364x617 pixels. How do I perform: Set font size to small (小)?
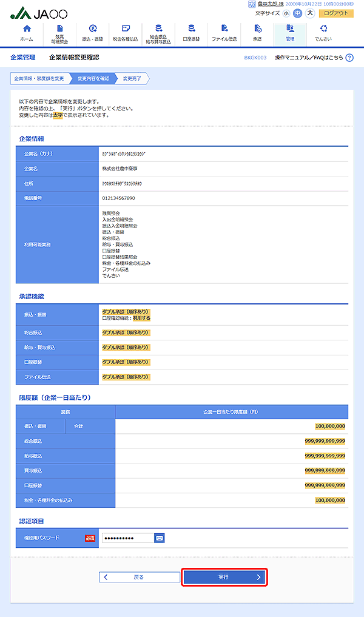[286, 13]
